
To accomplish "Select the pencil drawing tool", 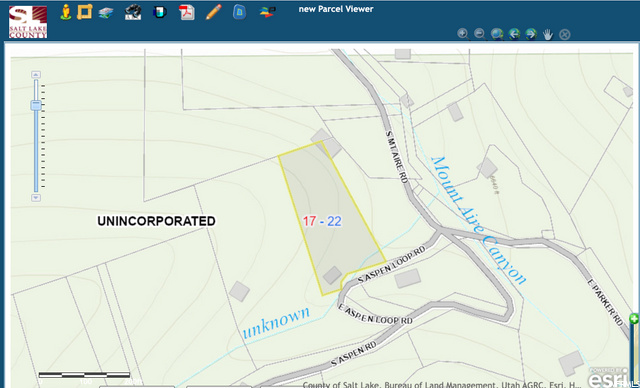I will click(x=213, y=12).
